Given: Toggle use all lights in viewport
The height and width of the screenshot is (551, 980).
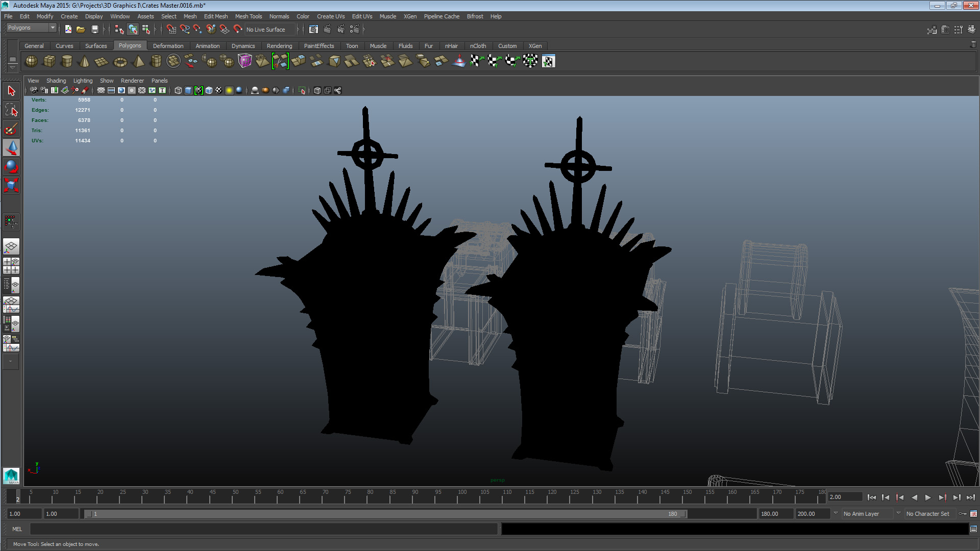Looking at the screenshot, I should click(x=229, y=90).
